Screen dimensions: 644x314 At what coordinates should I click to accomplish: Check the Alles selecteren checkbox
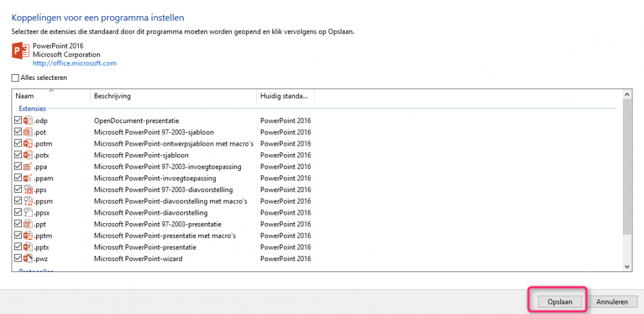point(15,78)
